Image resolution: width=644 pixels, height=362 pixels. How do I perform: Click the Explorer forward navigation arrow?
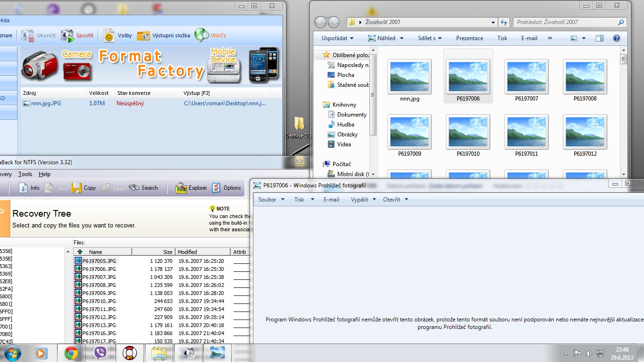pos(334,22)
